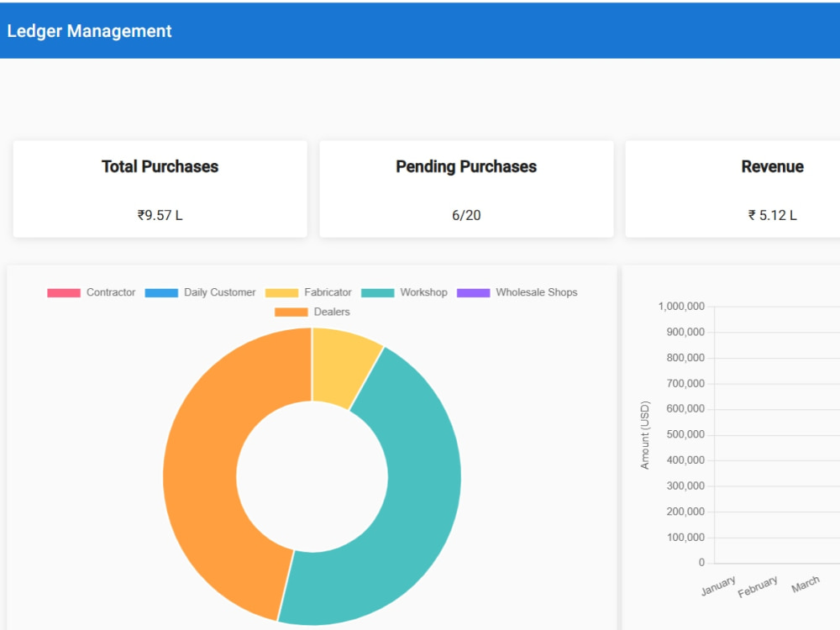
Task: Click the 500,000 y-axis tick label
Action: (x=685, y=434)
